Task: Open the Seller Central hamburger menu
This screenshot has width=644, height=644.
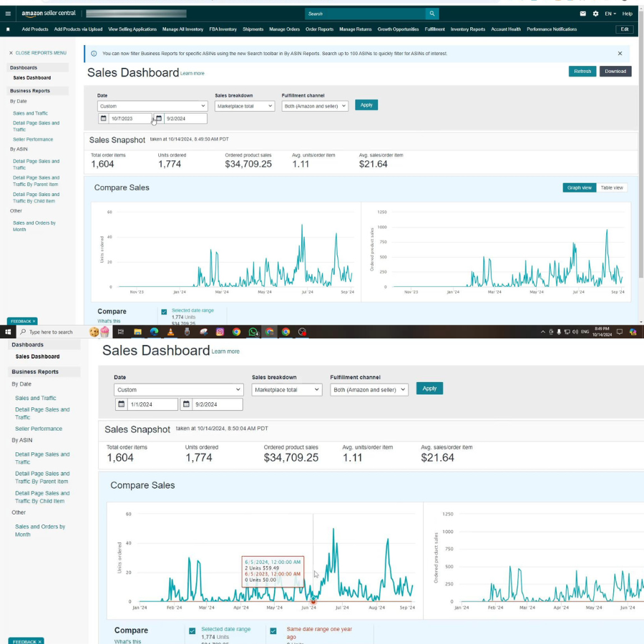Action: pyautogui.click(x=8, y=14)
